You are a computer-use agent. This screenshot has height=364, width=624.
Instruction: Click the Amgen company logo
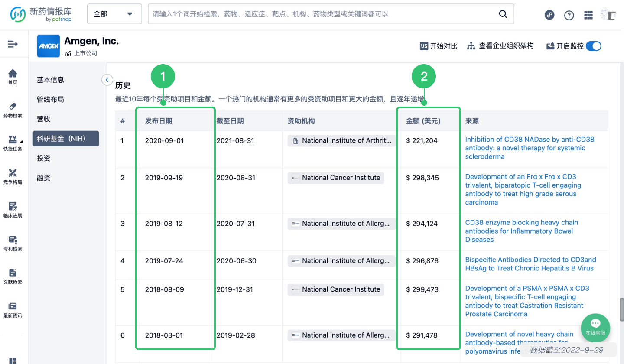pyautogui.click(x=49, y=46)
